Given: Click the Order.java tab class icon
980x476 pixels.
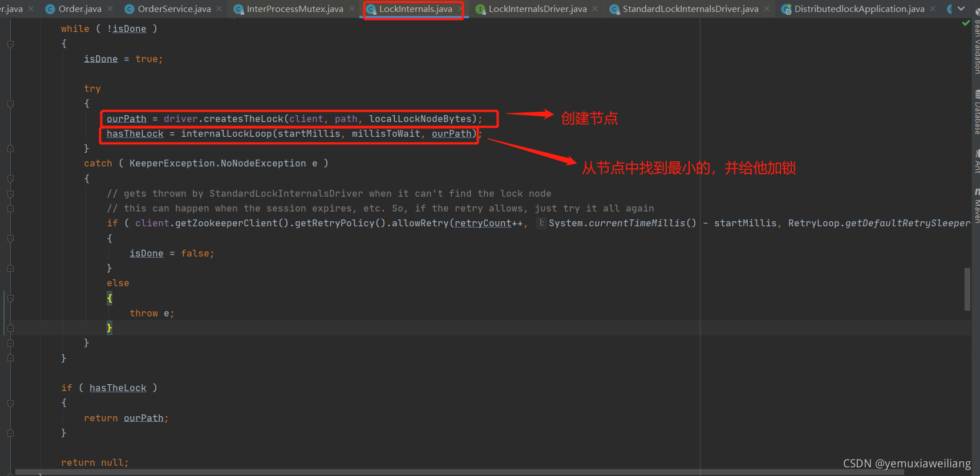Looking at the screenshot, I should click(50, 9).
